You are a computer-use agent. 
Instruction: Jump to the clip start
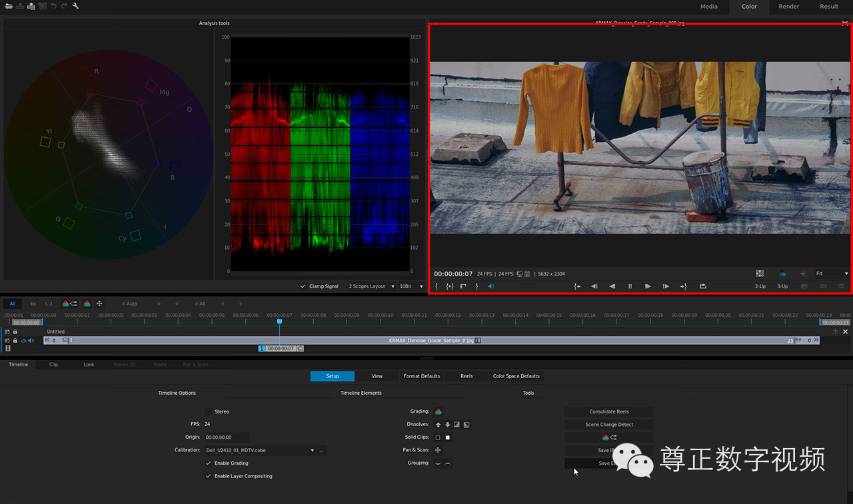(x=577, y=286)
